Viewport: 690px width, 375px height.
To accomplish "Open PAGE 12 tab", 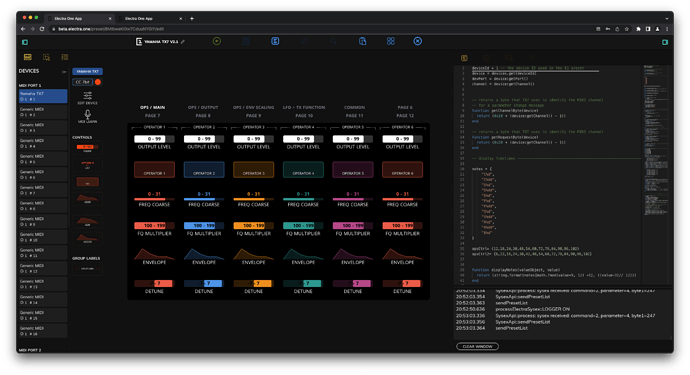I will pos(405,116).
